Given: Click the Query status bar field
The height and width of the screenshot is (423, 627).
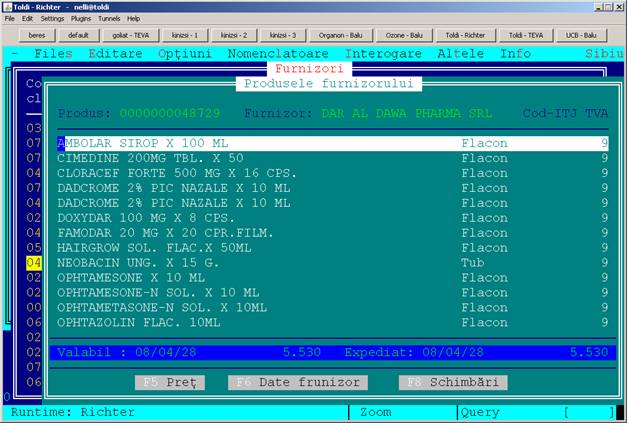Looking at the screenshot, I should coord(480,412).
